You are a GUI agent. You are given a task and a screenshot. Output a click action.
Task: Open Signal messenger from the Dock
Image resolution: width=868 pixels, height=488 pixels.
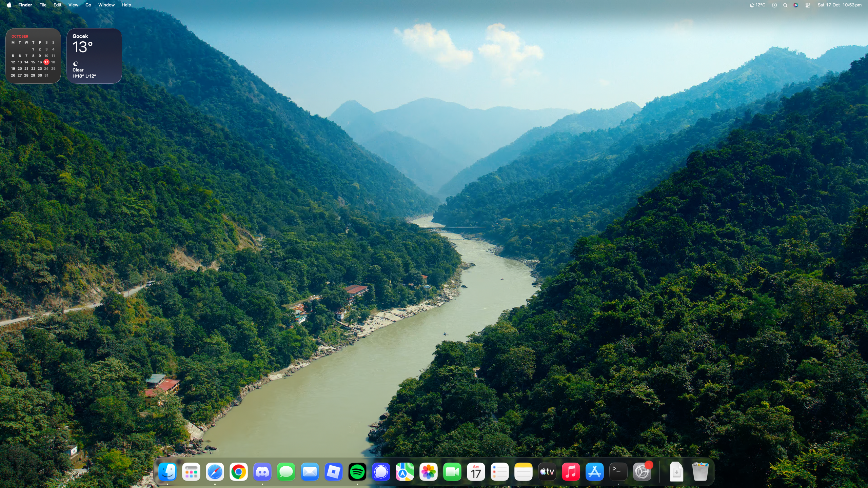pyautogui.click(x=381, y=472)
